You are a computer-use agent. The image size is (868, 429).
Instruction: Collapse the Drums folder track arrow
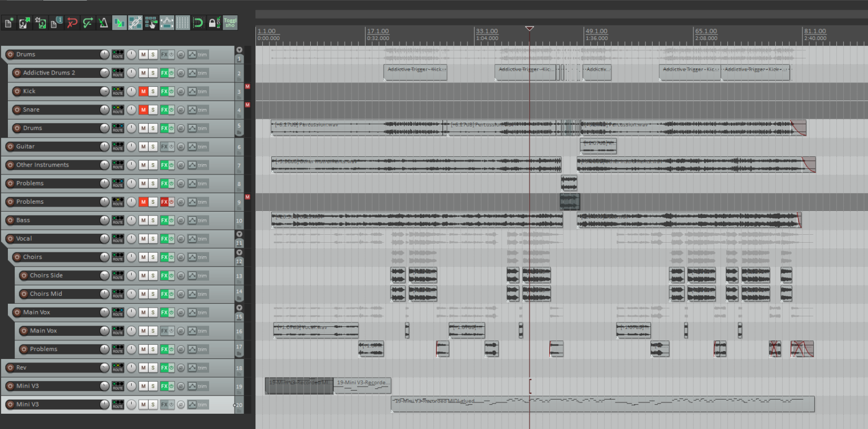pyautogui.click(x=239, y=50)
